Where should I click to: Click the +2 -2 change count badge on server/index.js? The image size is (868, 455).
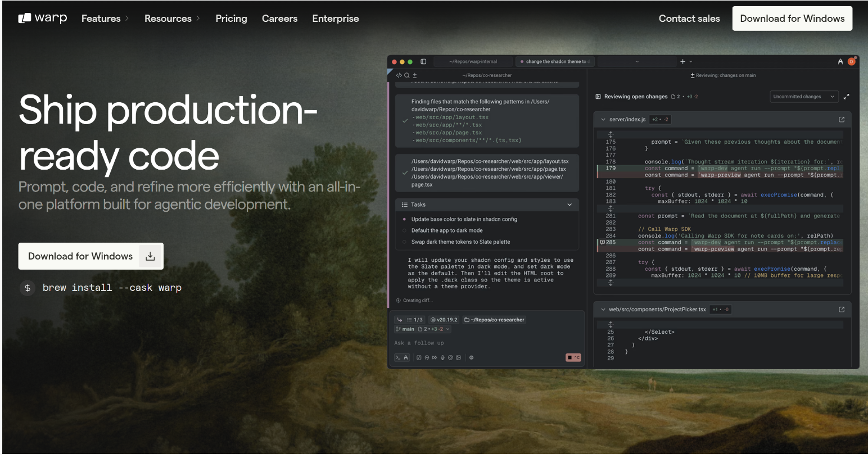[x=661, y=120]
